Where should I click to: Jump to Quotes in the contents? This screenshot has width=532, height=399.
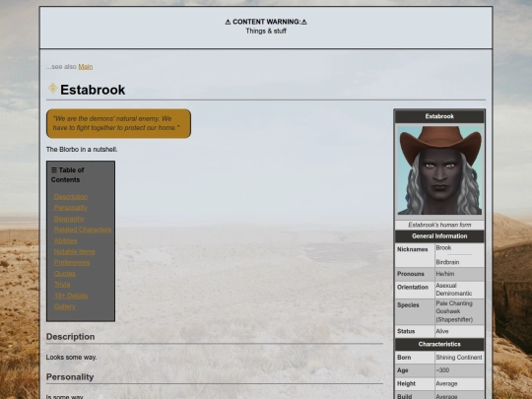click(x=64, y=274)
